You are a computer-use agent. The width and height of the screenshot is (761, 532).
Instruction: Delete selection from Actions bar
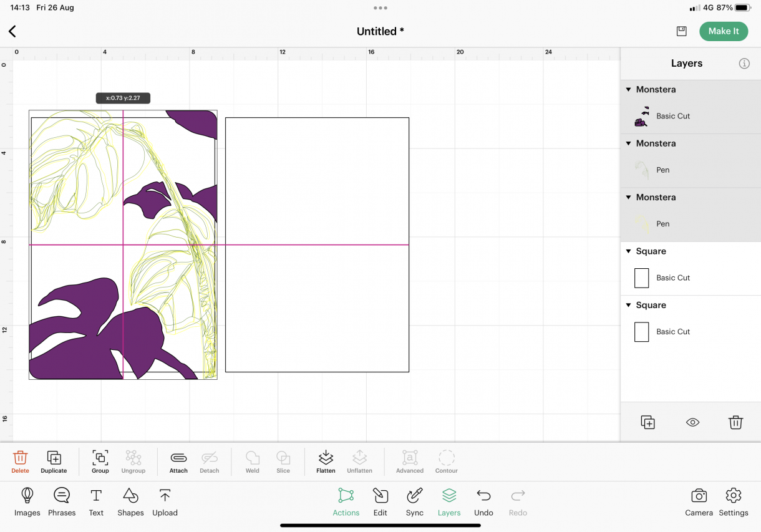(20, 462)
